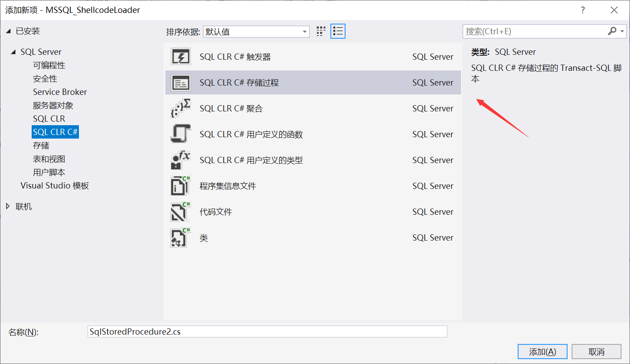Select 表和视图 category
Image resolution: width=630 pixels, height=364 pixels.
pyautogui.click(x=49, y=159)
